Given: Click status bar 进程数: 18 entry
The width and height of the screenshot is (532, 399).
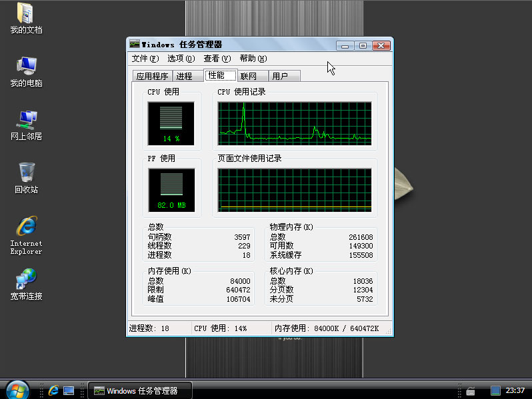Looking at the screenshot, I should coord(159,328).
